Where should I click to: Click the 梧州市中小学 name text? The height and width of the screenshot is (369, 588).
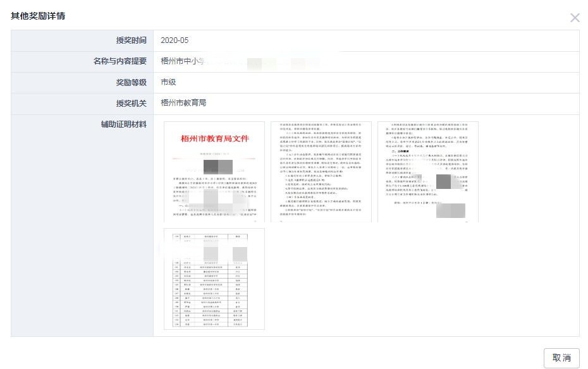click(x=182, y=61)
